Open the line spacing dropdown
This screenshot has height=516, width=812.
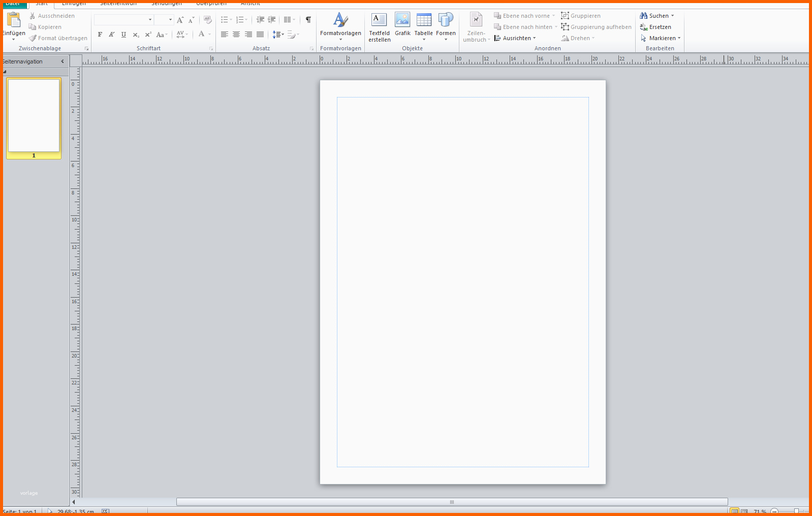278,35
